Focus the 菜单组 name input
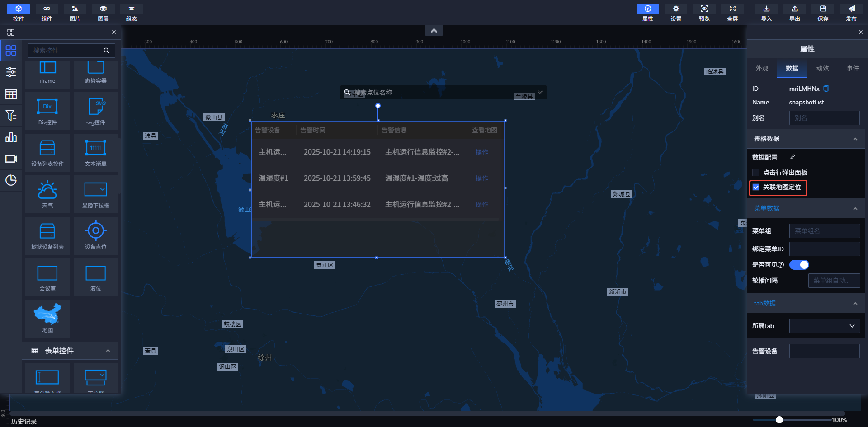The image size is (868, 427). pyautogui.click(x=825, y=231)
